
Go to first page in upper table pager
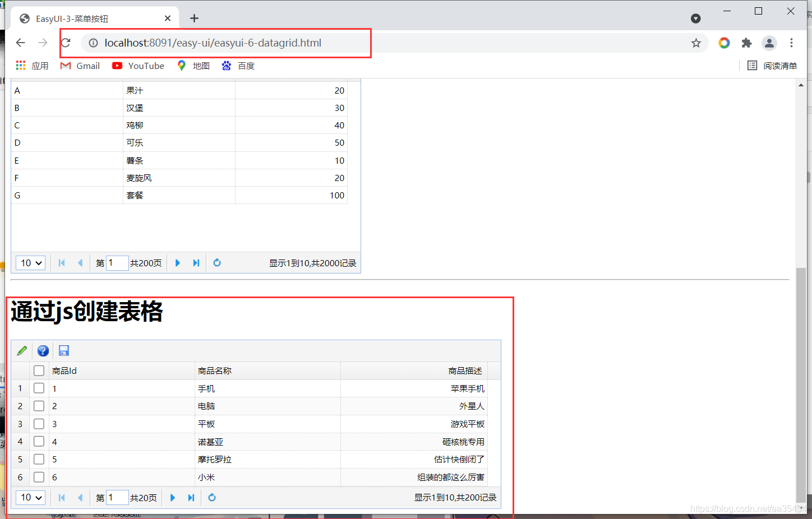[x=62, y=263]
